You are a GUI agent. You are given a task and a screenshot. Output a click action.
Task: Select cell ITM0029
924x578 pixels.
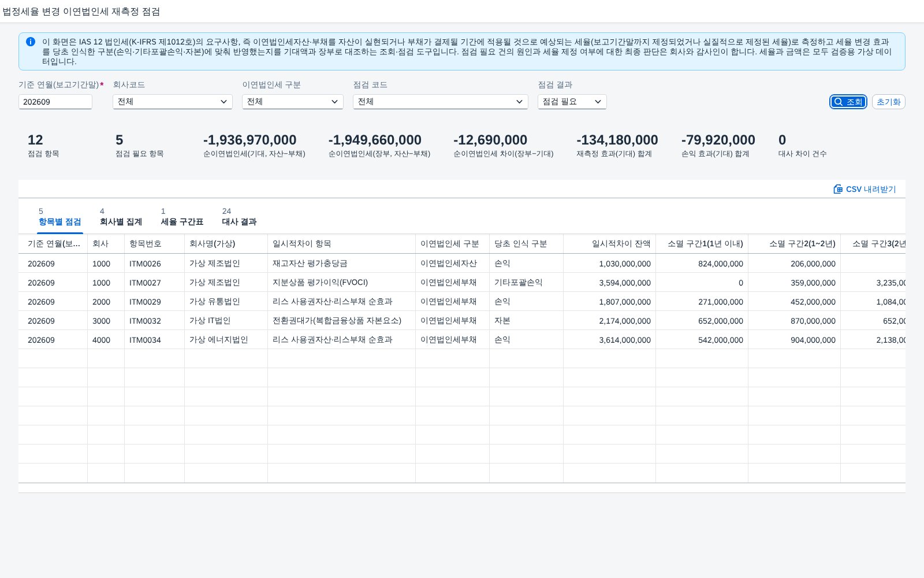154,302
